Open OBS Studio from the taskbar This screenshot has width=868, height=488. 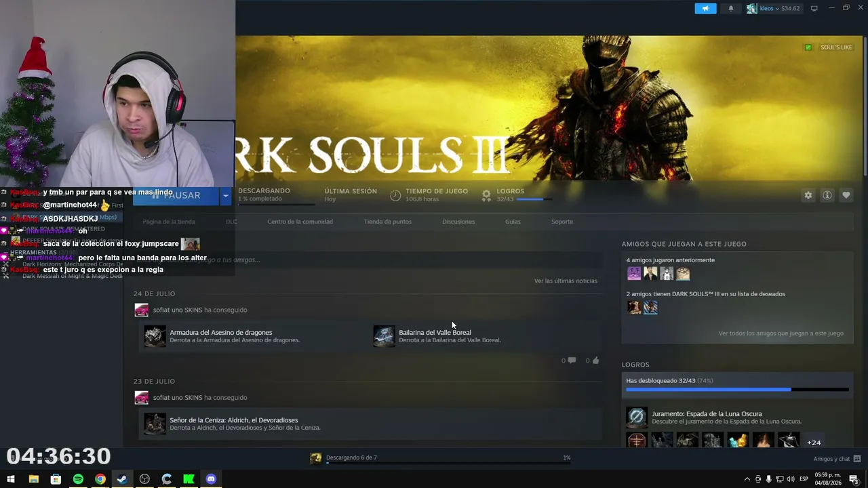[144, 479]
